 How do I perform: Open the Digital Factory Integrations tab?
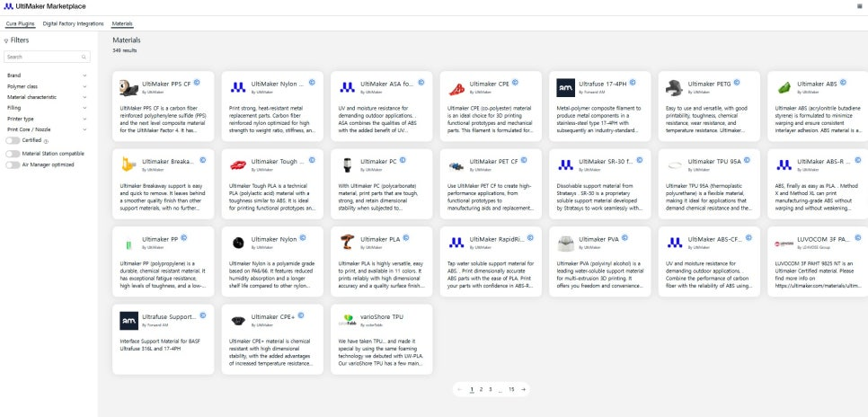(x=73, y=23)
